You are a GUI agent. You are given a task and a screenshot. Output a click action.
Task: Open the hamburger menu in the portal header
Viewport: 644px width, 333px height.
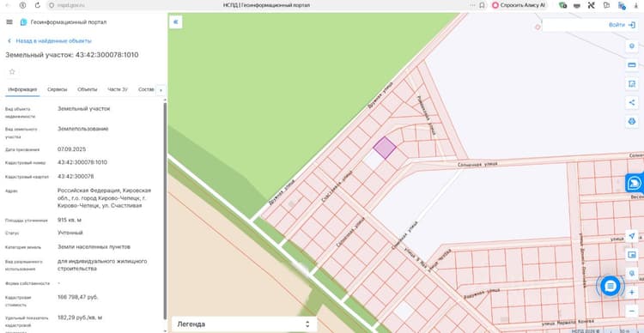click(9, 21)
